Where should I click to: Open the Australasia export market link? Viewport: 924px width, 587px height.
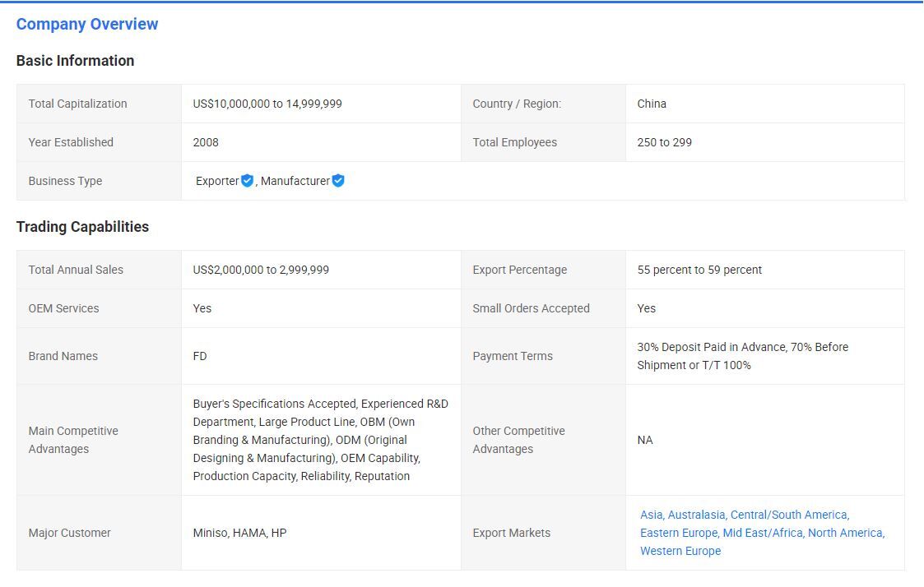click(696, 515)
